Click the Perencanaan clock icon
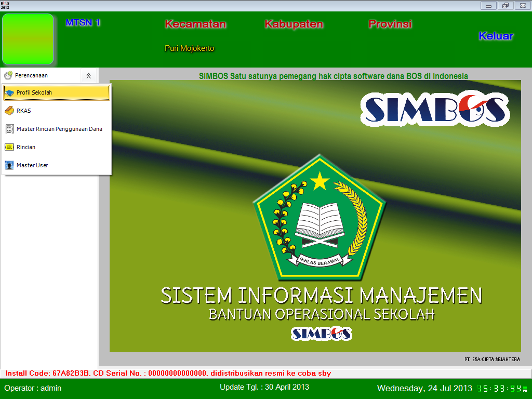The width and height of the screenshot is (532, 399). pyautogui.click(x=8, y=75)
